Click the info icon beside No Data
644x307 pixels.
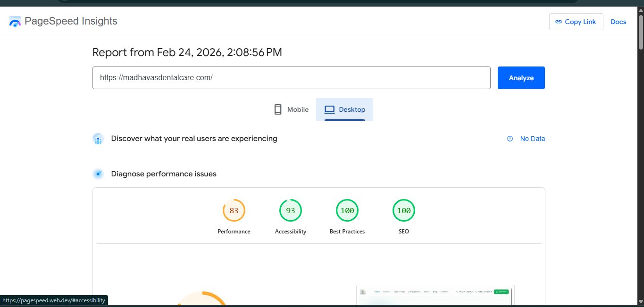click(510, 139)
